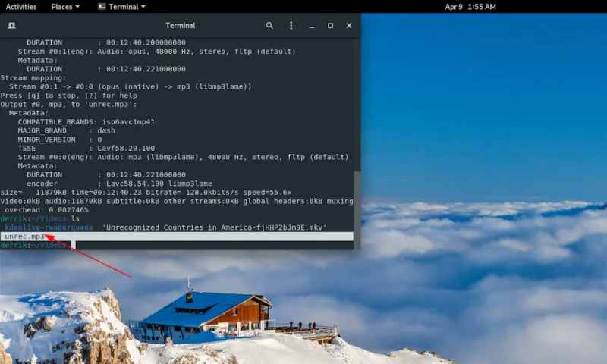Open the clock showing Apr 9 1:55 AM
607x364 pixels.
(470, 7)
